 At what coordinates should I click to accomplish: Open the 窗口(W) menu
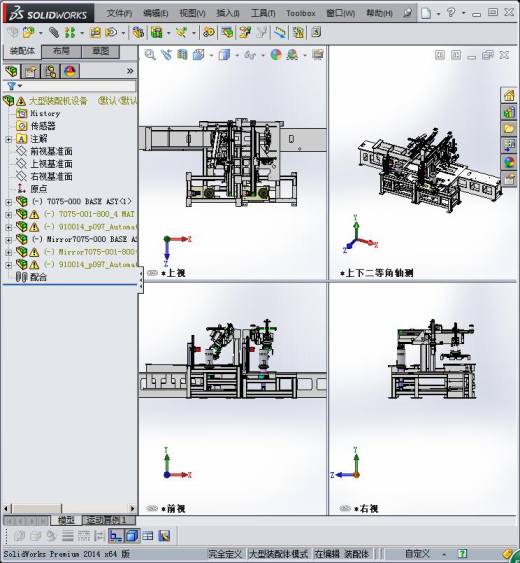(340, 13)
